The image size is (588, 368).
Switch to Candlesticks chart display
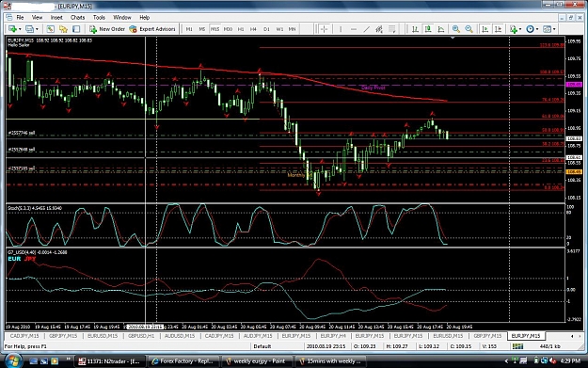click(428, 29)
